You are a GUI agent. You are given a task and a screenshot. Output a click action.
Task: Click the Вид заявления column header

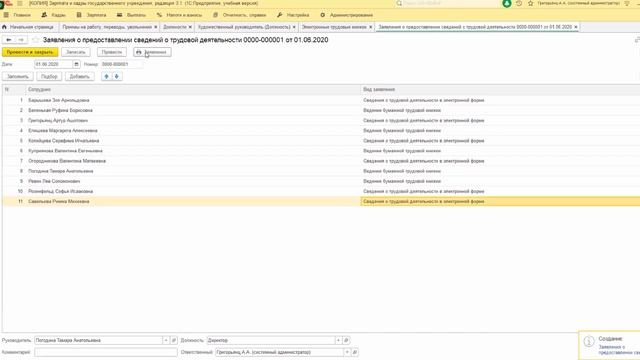click(500, 89)
